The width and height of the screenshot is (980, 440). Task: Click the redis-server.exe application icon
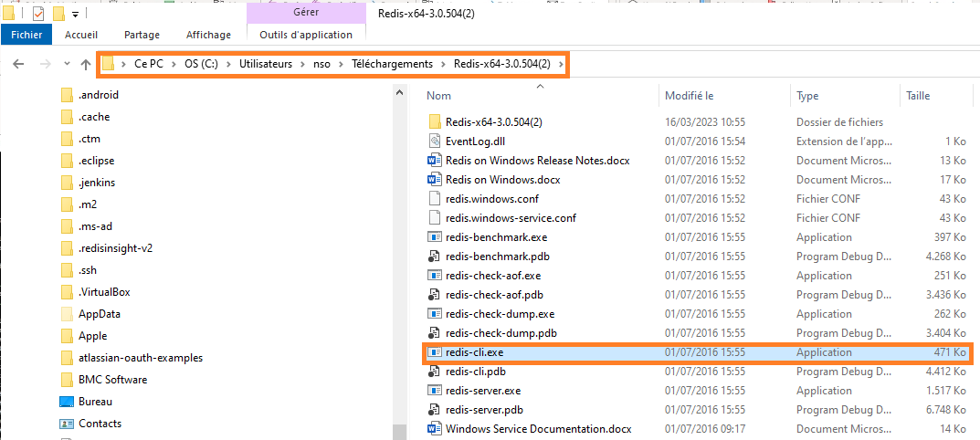pos(435,391)
